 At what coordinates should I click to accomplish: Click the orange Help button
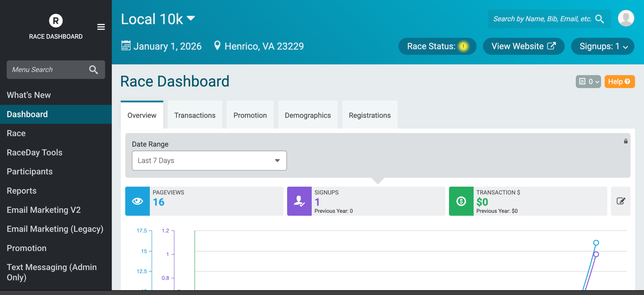click(x=619, y=81)
